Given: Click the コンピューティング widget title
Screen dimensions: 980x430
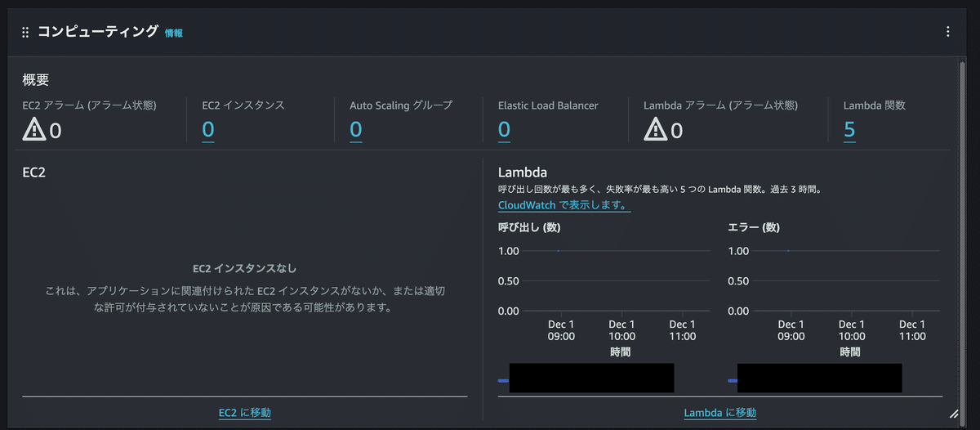Looking at the screenshot, I should [x=98, y=32].
